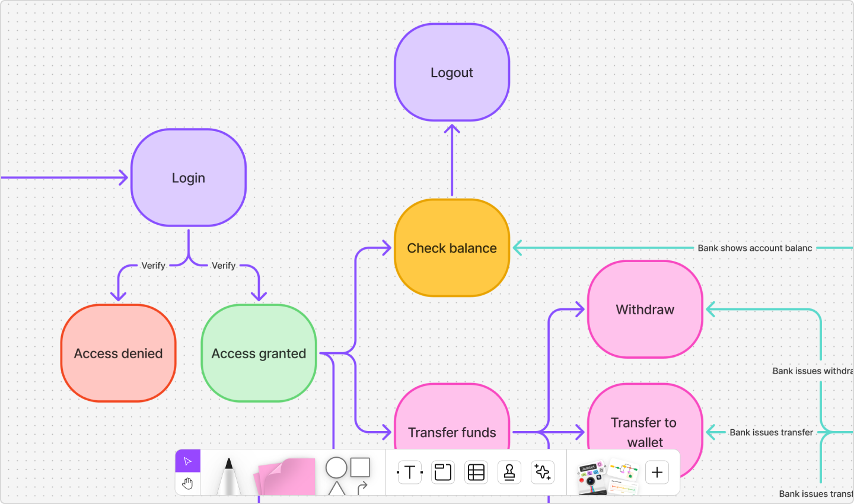Activate the Select tool in the toolbar
The image size is (854, 504).
coord(188,460)
